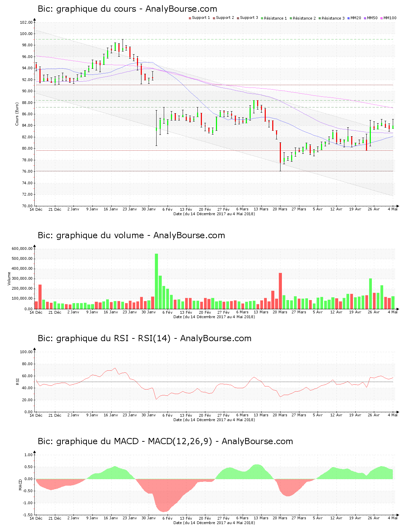
Task: Click the '90.00' price axis value
Action: click(x=27, y=91)
